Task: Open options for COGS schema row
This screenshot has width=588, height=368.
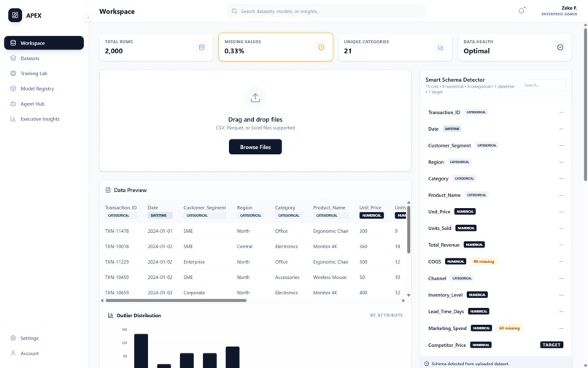Action: [561, 261]
